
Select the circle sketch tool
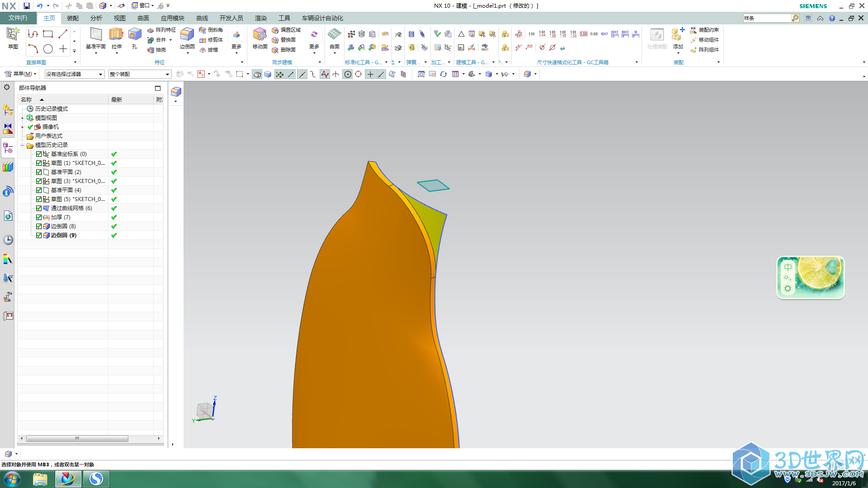pos(48,49)
